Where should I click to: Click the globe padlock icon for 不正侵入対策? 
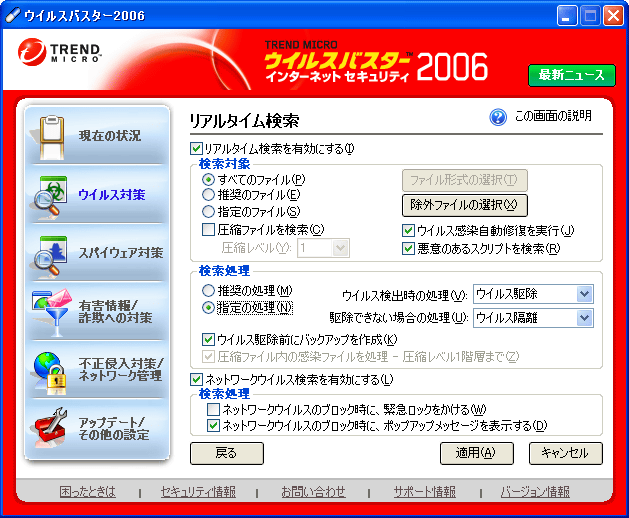[50, 372]
